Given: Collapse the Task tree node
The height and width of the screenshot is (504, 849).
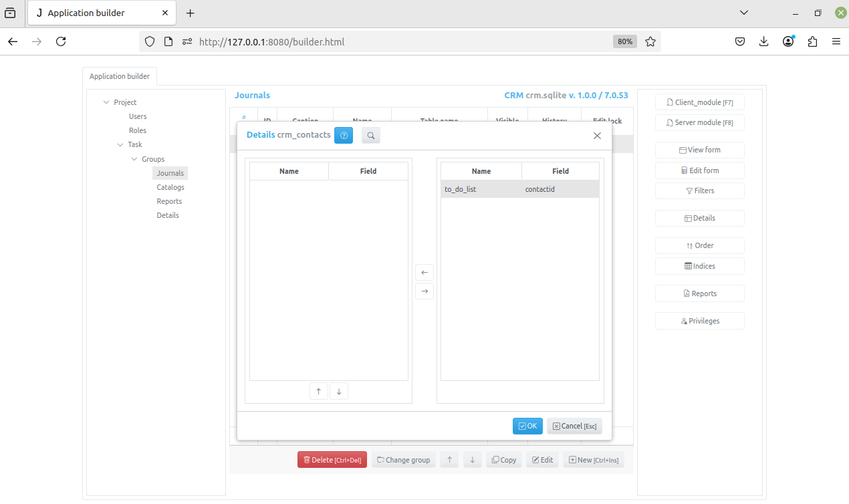Looking at the screenshot, I should click(x=120, y=144).
